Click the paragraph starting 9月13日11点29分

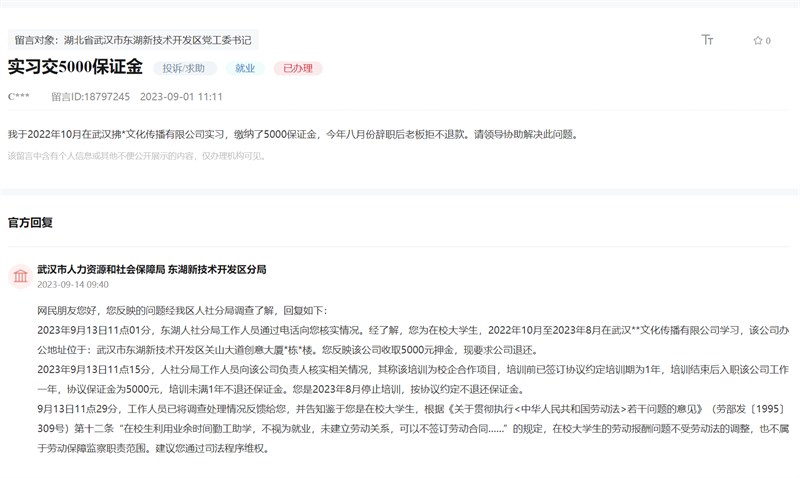point(413,429)
